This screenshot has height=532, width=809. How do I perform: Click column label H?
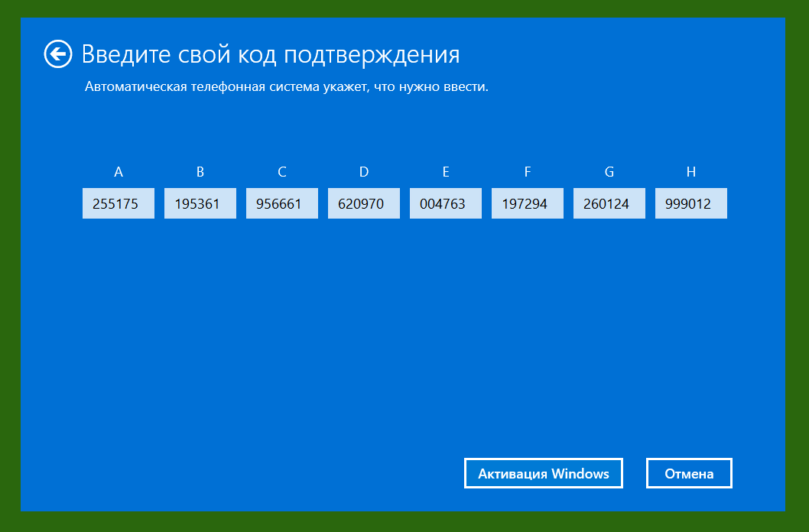[691, 172]
